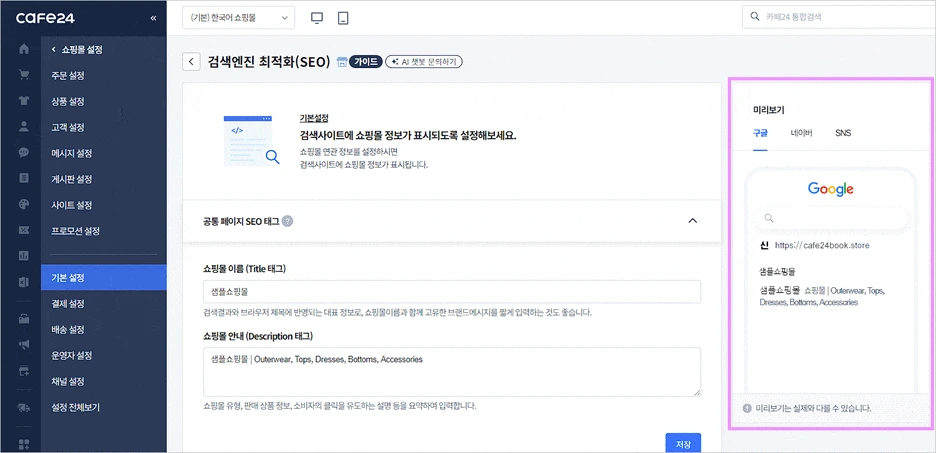Collapse 공통 페이지 SEO 태그 section

pos(692,221)
